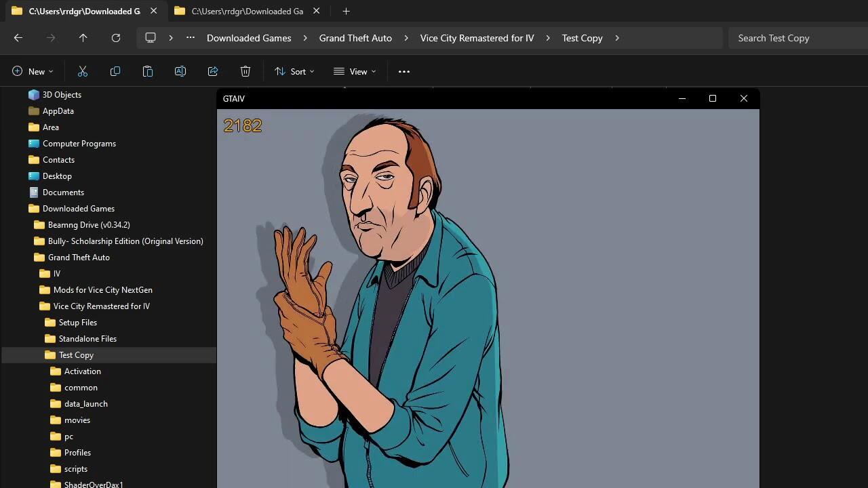Open the New dropdown menu
The width and height of the screenshot is (868, 488).
click(x=33, y=71)
